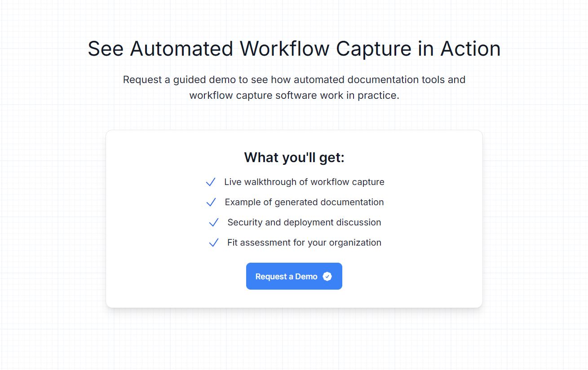Click text "Fit assessment for your organization"
This screenshot has height=370, width=588.
tap(304, 242)
